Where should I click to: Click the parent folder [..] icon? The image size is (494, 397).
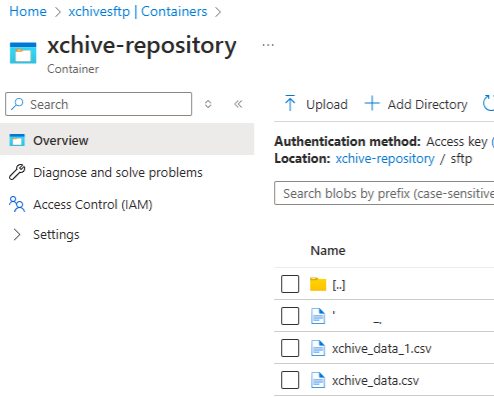pos(318,284)
